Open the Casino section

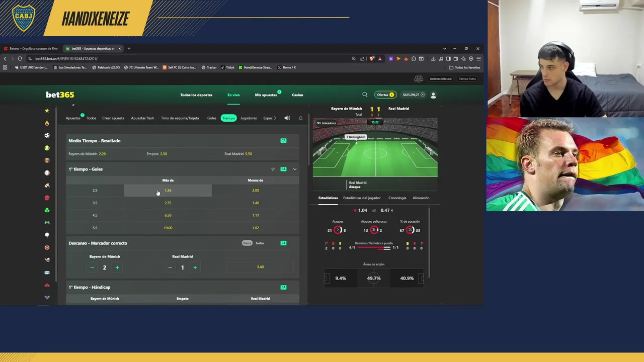click(x=297, y=95)
